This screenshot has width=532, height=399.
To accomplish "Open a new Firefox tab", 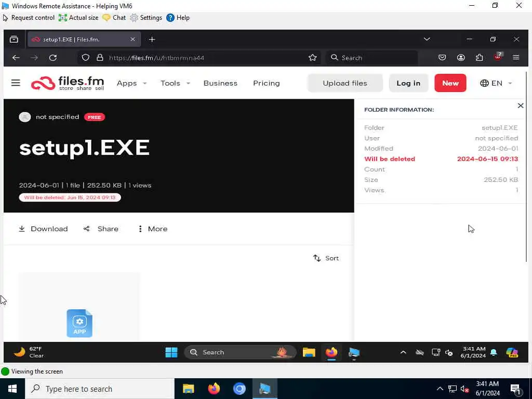I will click(152, 39).
